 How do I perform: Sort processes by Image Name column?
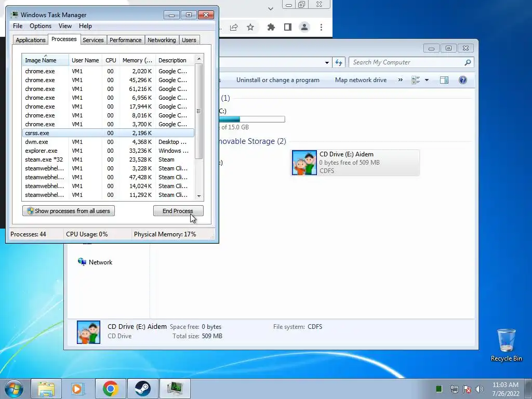[x=46, y=60]
